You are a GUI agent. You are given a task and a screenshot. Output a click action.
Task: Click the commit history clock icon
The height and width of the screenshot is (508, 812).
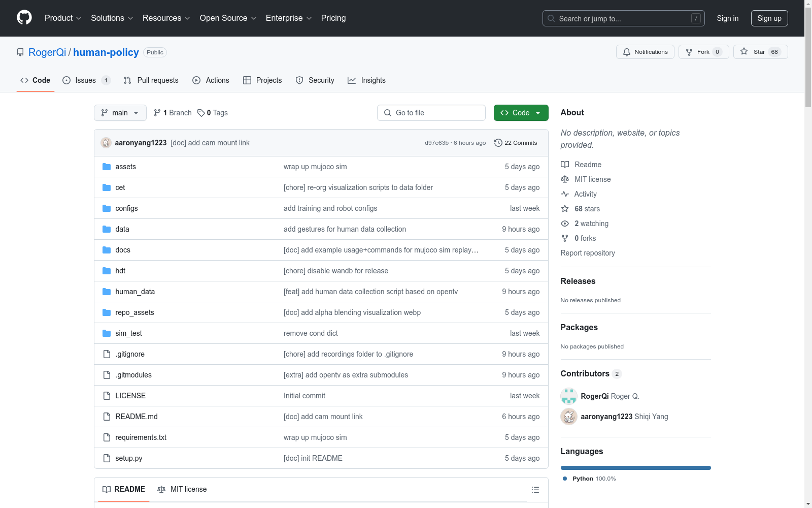(x=498, y=143)
